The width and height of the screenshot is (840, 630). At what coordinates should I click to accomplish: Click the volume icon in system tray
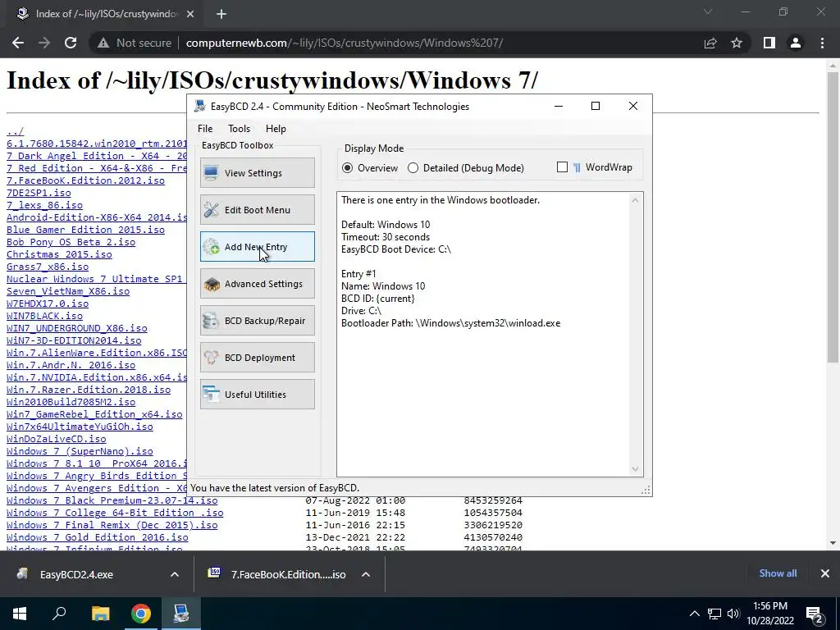(x=733, y=614)
